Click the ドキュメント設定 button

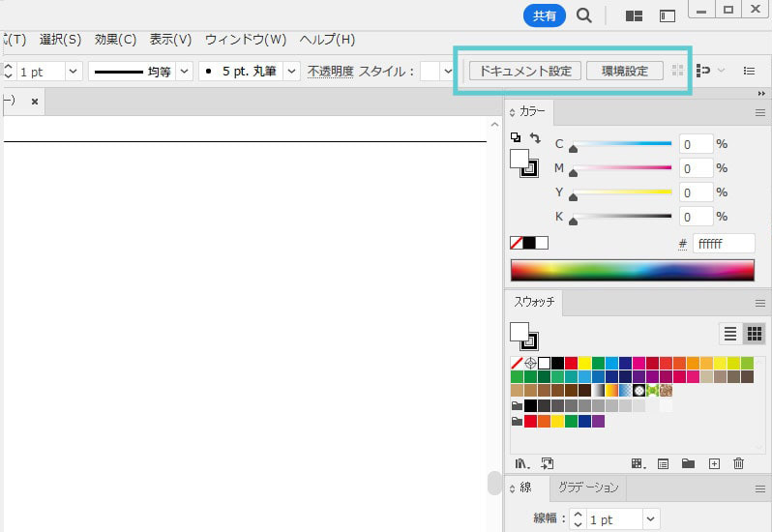pos(525,71)
